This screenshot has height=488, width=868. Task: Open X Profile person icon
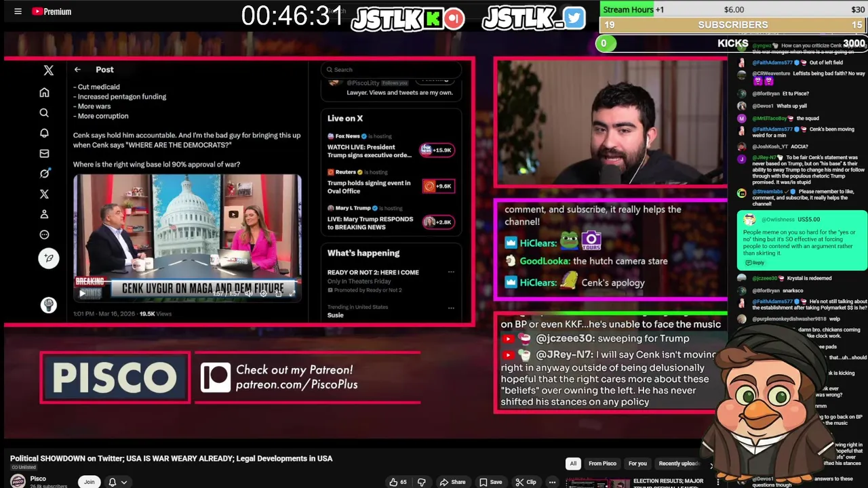pyautogui.click(x=44, y=214)
